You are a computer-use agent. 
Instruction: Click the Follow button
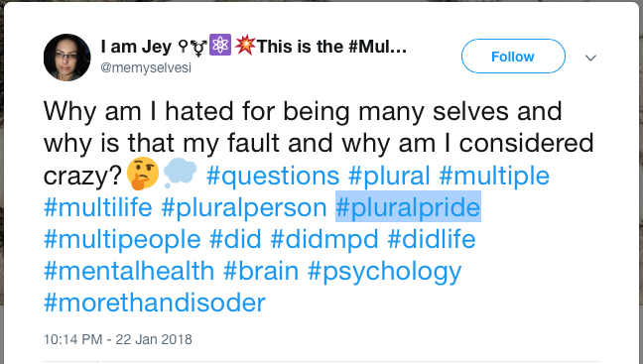pyautogui.click(x=513, y=57)
